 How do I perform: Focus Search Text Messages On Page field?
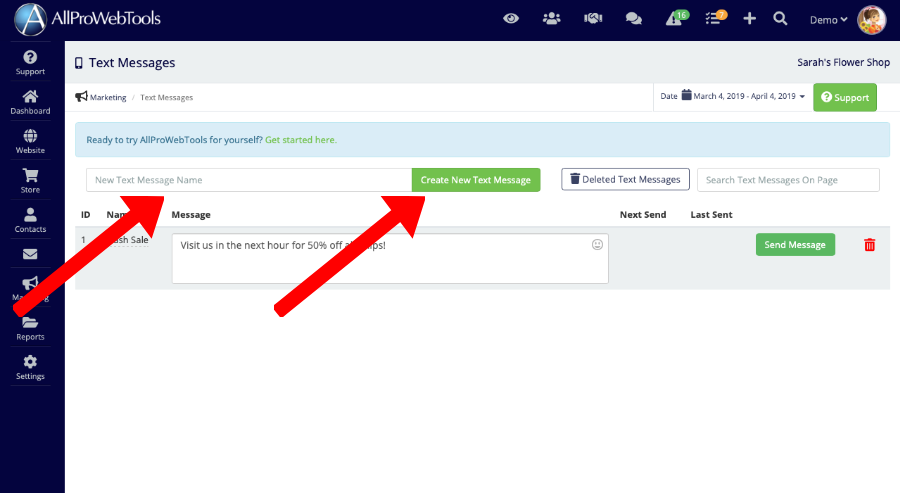coord(788,180)
